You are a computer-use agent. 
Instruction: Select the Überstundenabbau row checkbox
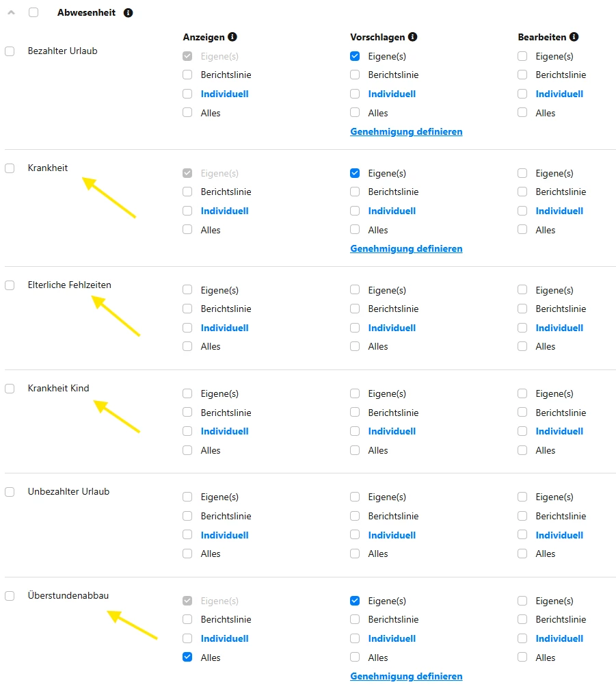click(10, 596)
